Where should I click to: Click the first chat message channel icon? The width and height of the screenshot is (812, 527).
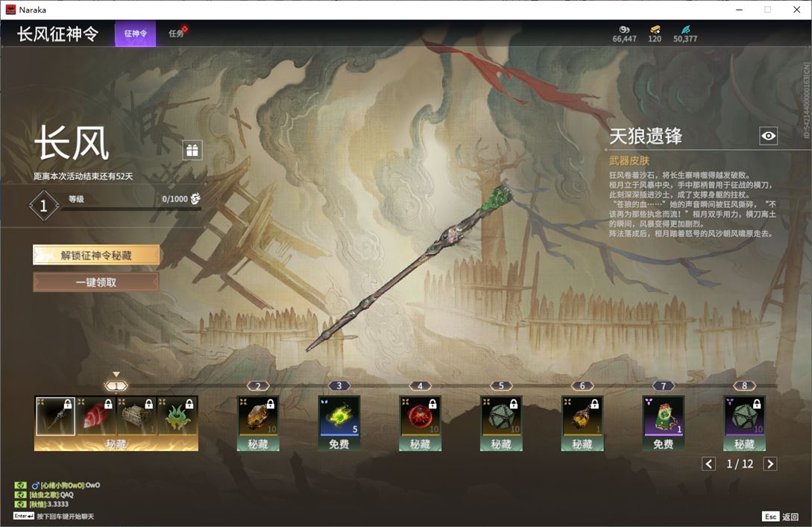coord(20,485)
